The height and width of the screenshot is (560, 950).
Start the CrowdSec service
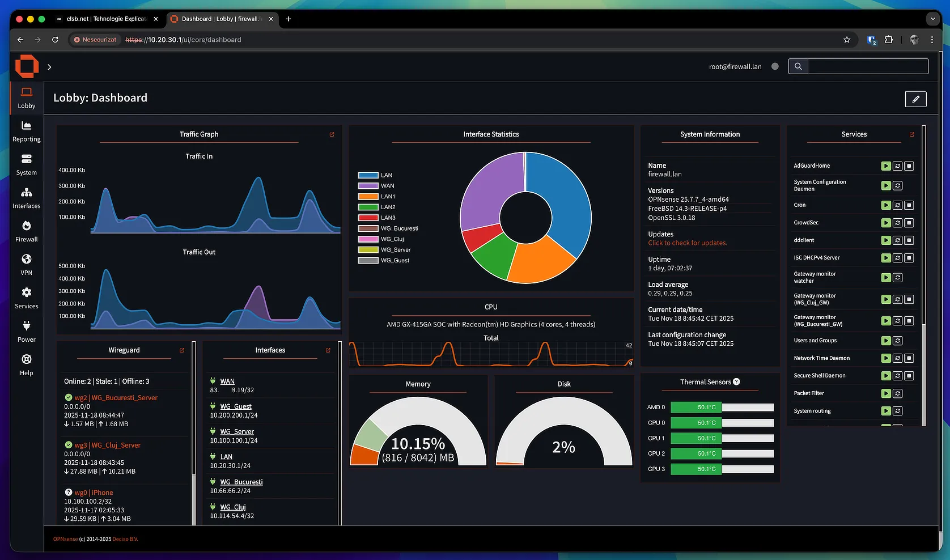coord(886,222)
